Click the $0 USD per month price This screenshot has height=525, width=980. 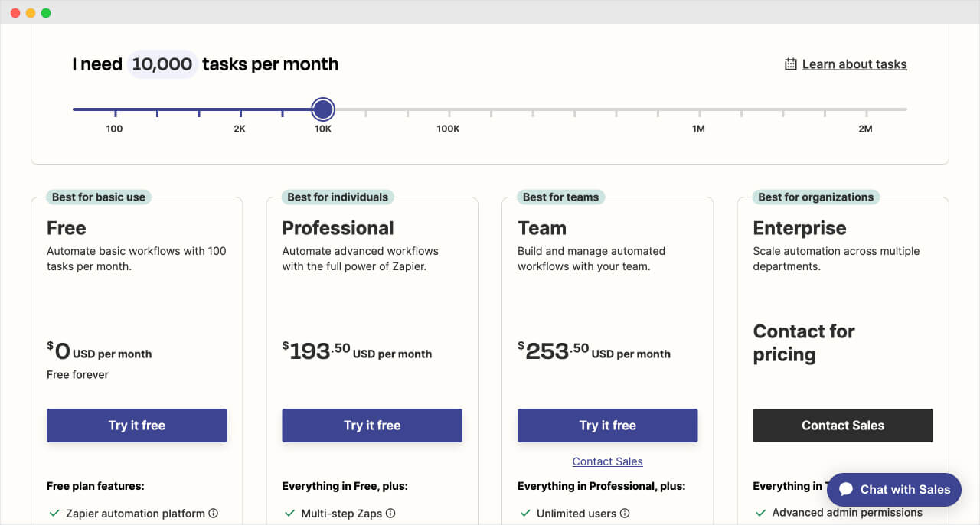click(100, 351)
